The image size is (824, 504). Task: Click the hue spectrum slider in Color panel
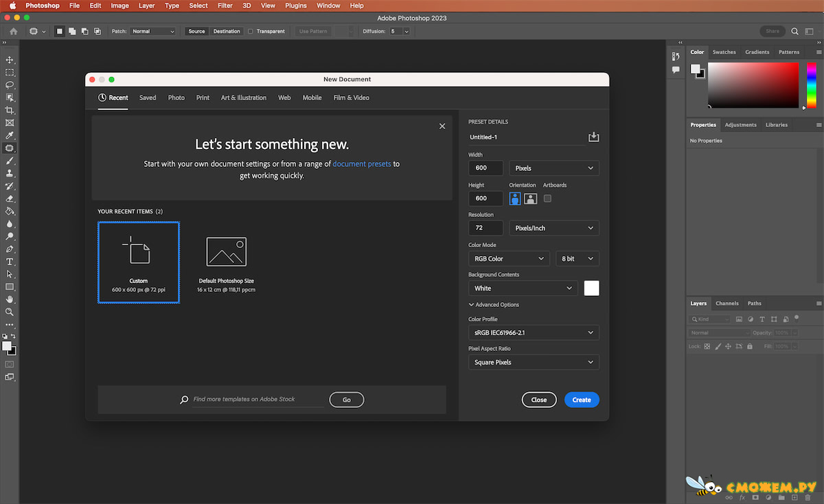pos(812,85)
